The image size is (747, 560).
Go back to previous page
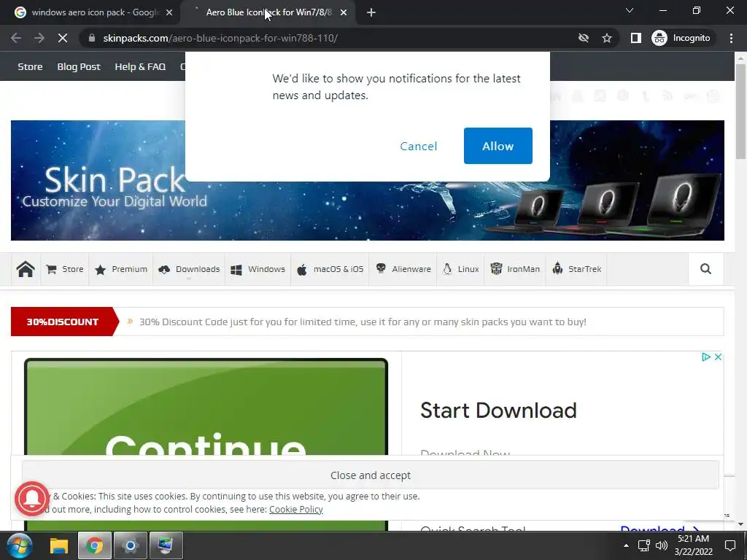point(16,38)
